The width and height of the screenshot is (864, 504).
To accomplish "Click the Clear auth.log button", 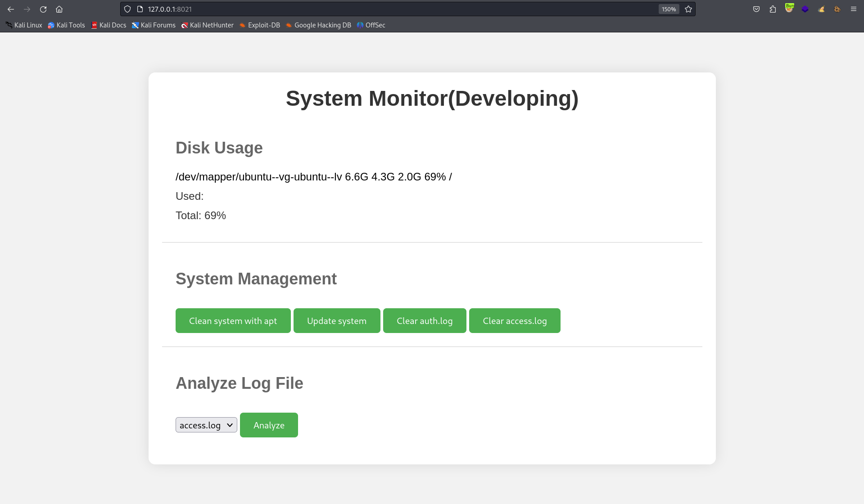I will coord(425,321).
